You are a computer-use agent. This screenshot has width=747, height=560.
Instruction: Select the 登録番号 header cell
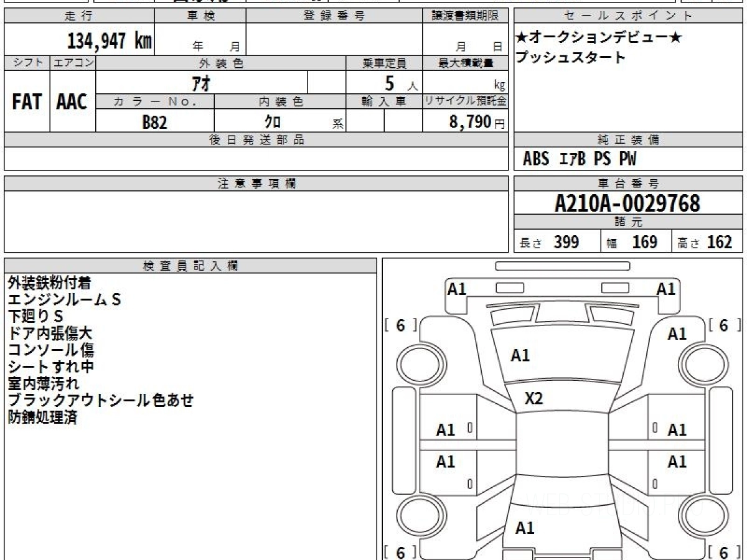tap(334, 16)
